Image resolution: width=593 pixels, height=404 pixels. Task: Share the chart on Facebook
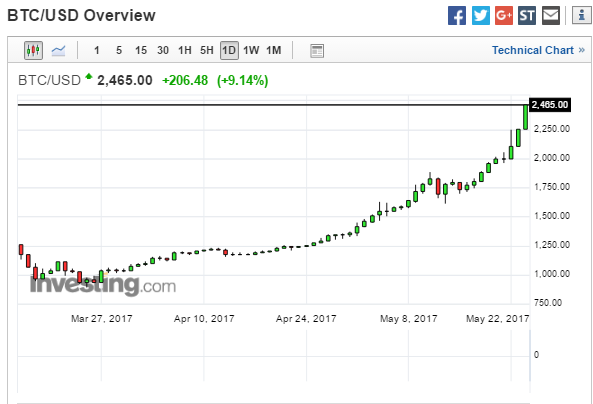[457, 16]
